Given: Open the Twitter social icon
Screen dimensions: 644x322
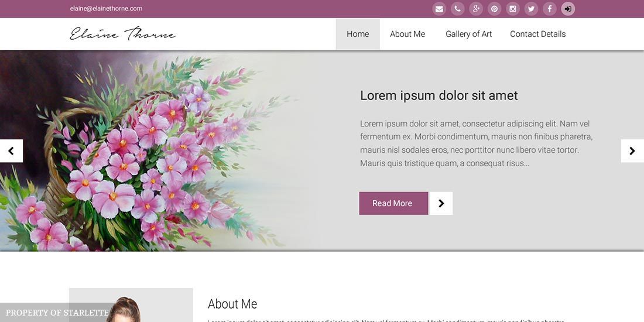Looking at the screenshot, I should 531,9.
